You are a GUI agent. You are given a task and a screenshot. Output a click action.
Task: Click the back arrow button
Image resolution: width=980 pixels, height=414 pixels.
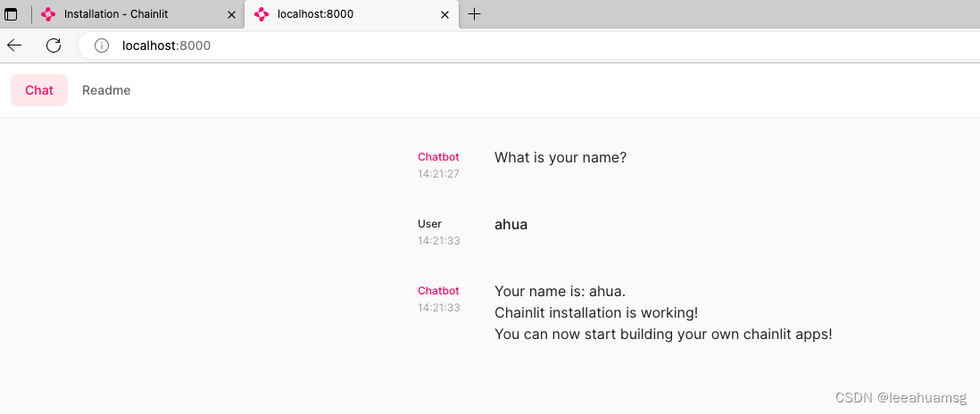coord(14,45)
